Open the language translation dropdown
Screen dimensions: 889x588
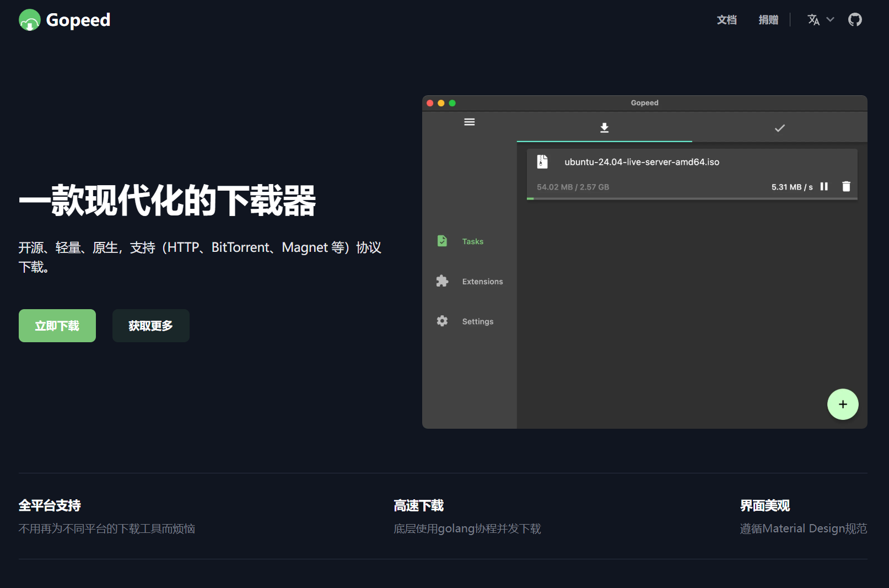813,20
